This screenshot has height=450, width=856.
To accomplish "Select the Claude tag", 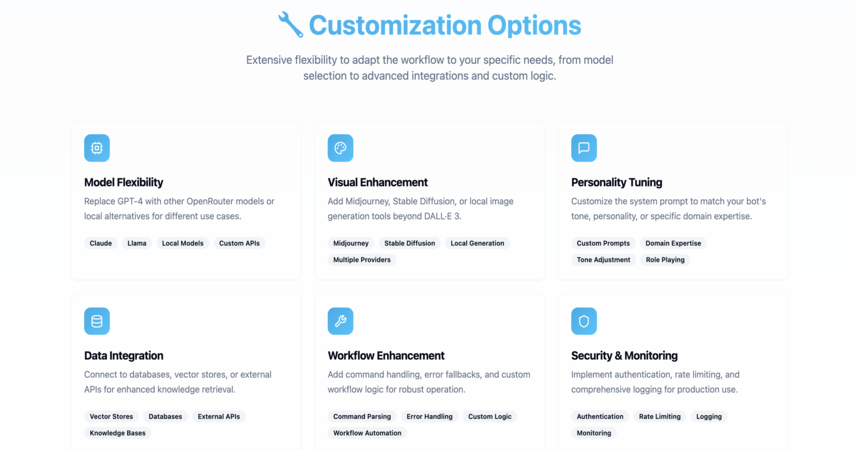I will pyautogui.click(x=100, y=243).
